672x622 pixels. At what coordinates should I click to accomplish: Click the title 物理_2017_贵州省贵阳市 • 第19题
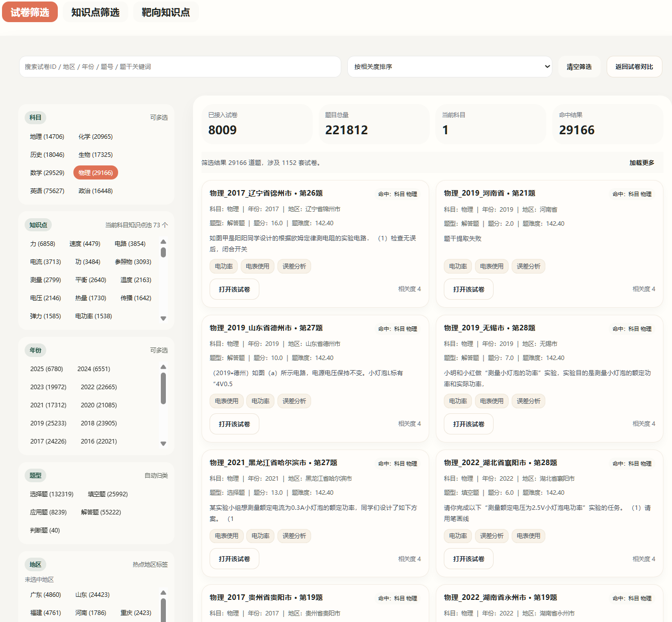pos(266,597)
